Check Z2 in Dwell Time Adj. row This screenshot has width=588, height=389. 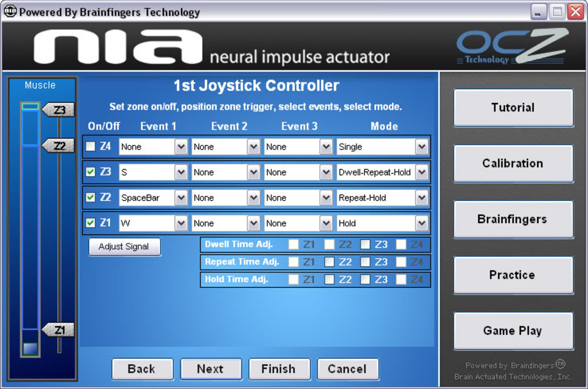click(329, 245)
